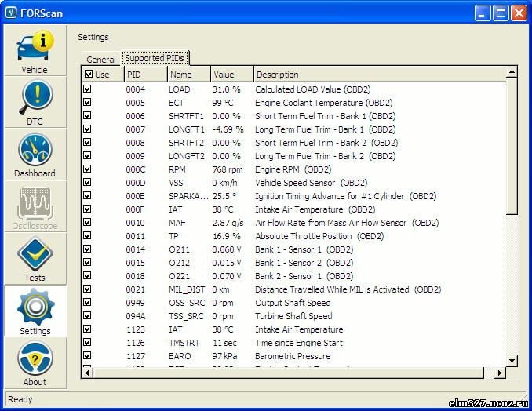Sort by the Value column header
This screenshot has height=411, width=532.
tap(232, 75)
